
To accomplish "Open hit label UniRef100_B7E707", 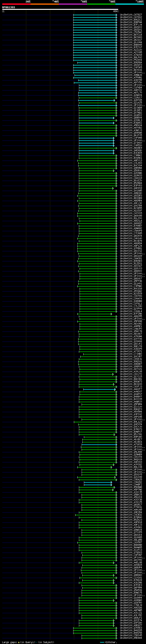I will (x=131, y=48).
